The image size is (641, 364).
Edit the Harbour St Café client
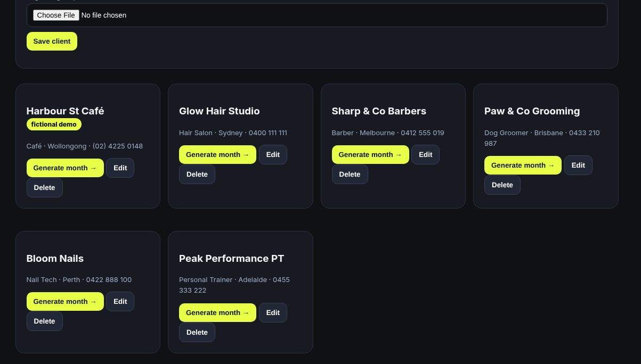[x=120, y=168]
